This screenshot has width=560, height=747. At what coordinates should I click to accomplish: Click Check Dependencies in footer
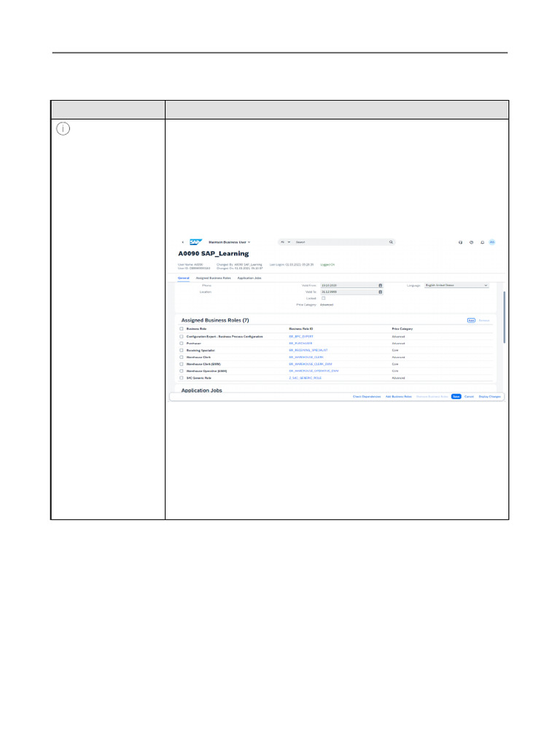367,397
